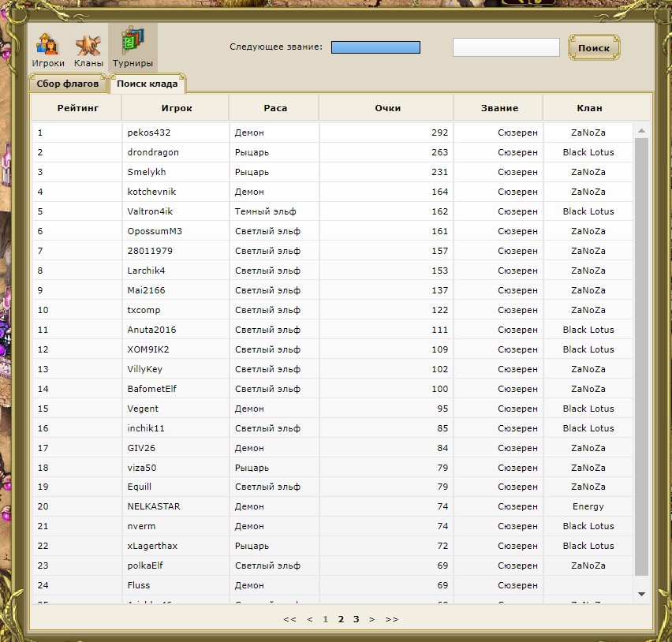Go to page 3 of rankings
The height and width of the screenshot is (642, 672).
[356, 619]
